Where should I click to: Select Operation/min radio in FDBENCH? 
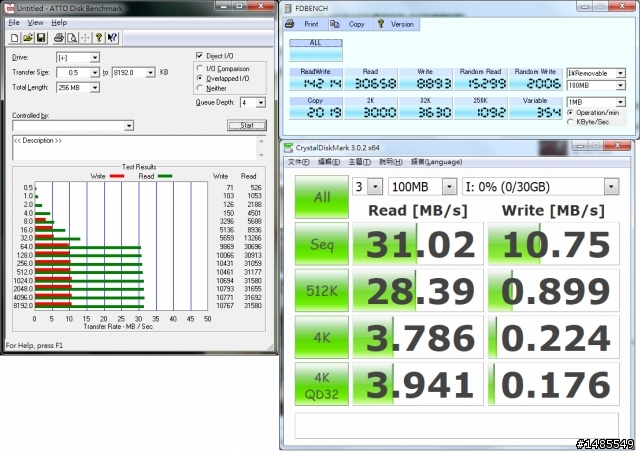coord(571,112)
